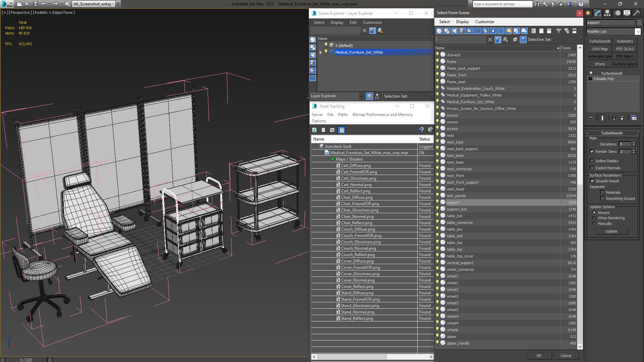
Task: Uncheck the Smooth Result checkbox
Action: click(592, 181)
